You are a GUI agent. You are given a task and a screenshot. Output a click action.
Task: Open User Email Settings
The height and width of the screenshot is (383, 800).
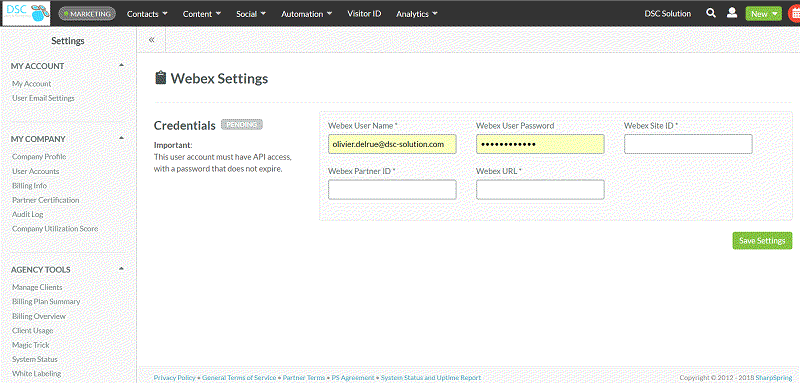point(43,98)
